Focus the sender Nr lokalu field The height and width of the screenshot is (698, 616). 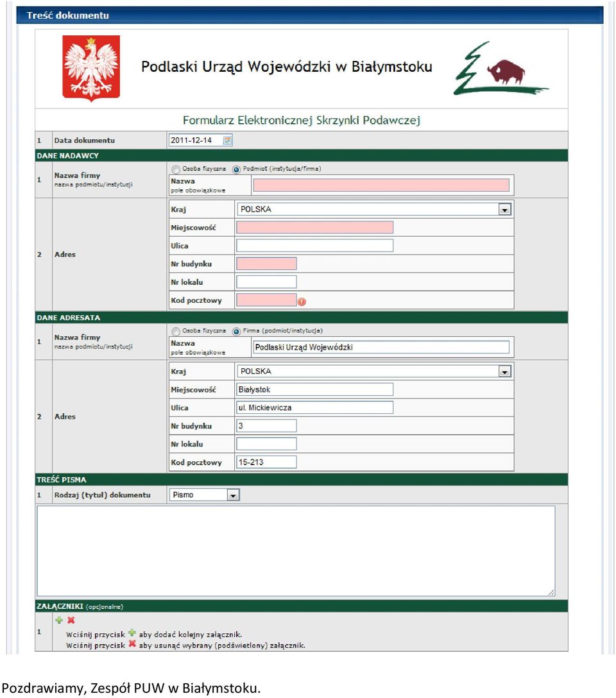click(266, 282)
